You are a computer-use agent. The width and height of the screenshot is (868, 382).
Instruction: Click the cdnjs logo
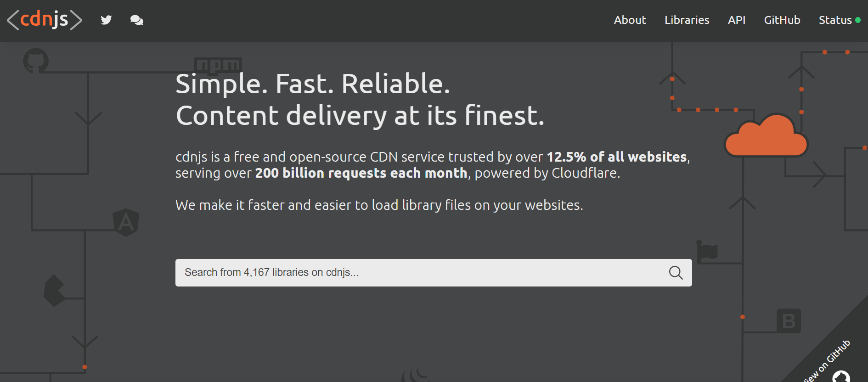pos(45,20)
